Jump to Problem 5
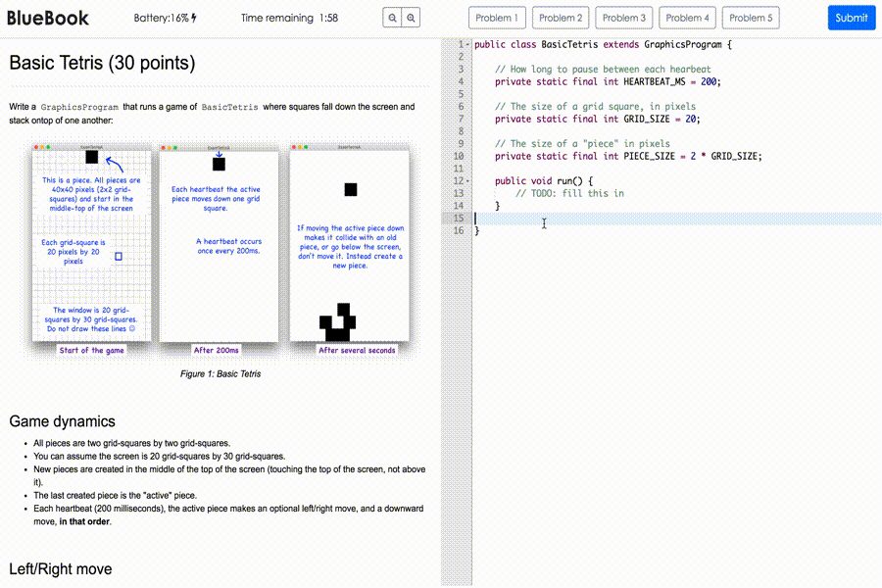This screenshot has height=588, width=882. pyautogui.click(x=751, y=18)
